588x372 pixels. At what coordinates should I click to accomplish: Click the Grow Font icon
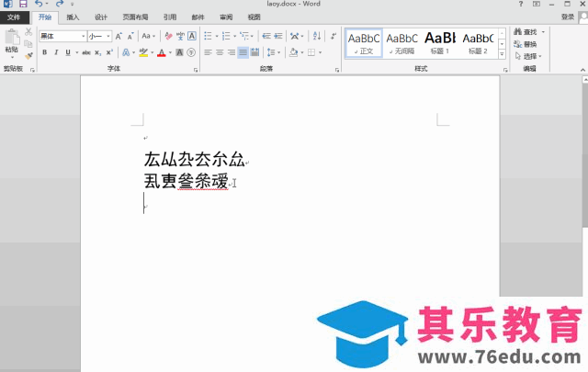click(119, 37)
